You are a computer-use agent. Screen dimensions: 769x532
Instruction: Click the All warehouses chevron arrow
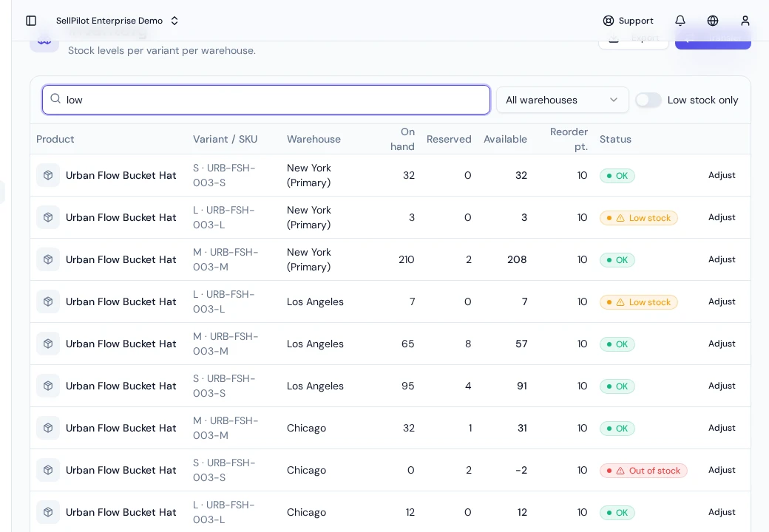(614, 100)
